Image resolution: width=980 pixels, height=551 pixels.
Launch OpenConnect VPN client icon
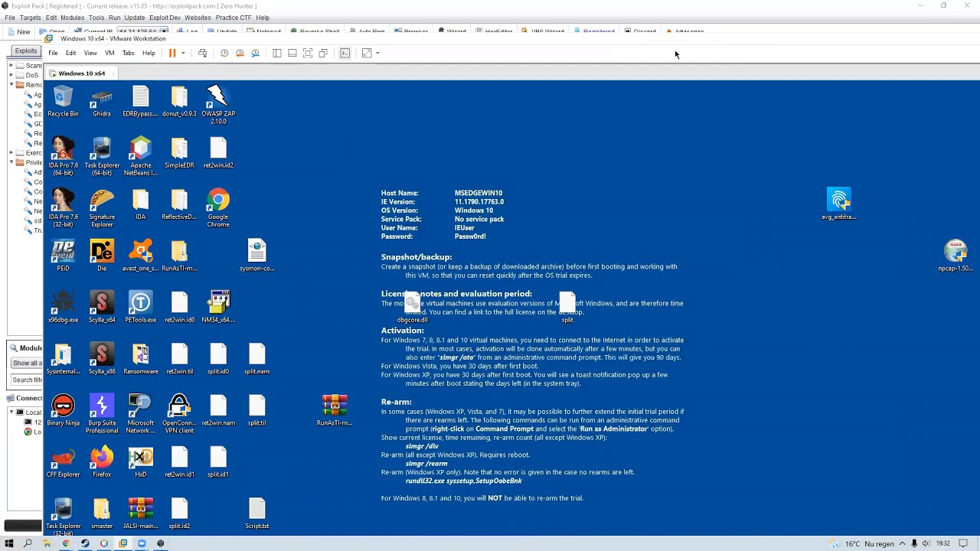click(x=179, y=413)
